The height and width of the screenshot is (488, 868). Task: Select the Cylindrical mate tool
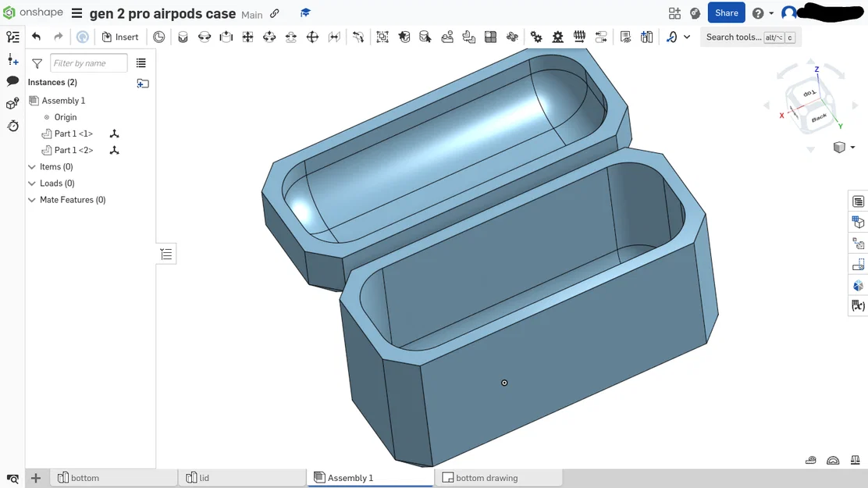pyautogui.click(x=269, y=37)
